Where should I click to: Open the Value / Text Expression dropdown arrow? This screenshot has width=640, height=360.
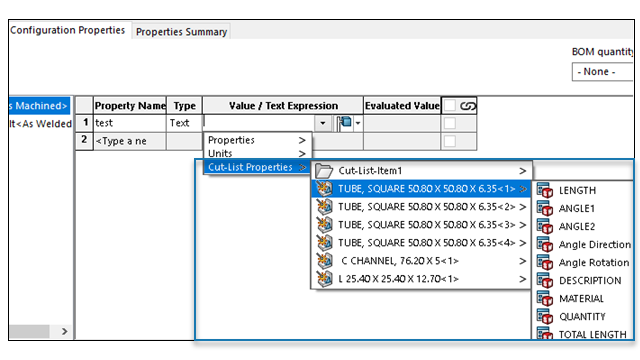click(322, 123)
